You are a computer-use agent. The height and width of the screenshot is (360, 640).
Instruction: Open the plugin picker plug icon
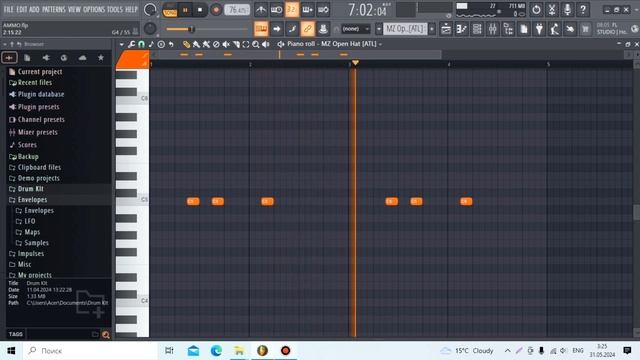(x=539, y=29)
